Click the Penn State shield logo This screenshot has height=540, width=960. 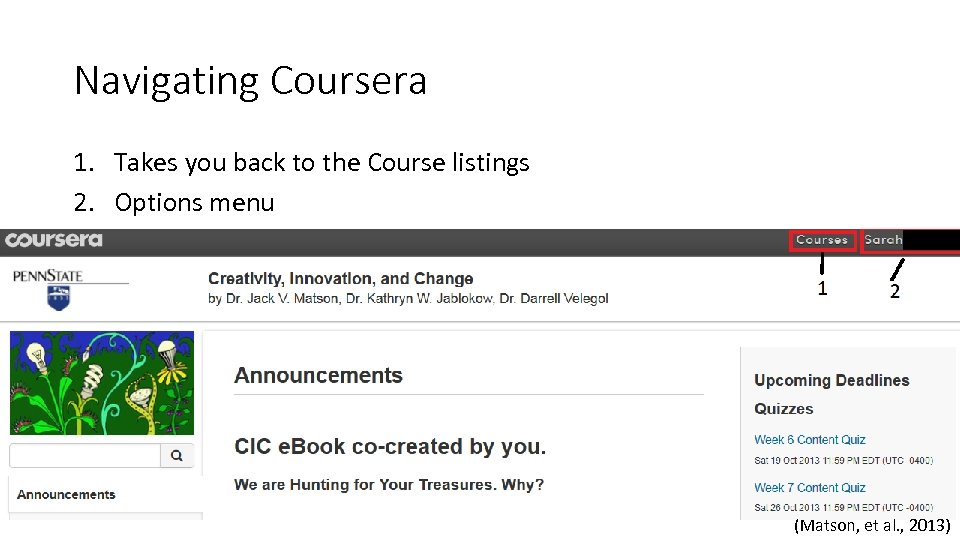point(59,297)
